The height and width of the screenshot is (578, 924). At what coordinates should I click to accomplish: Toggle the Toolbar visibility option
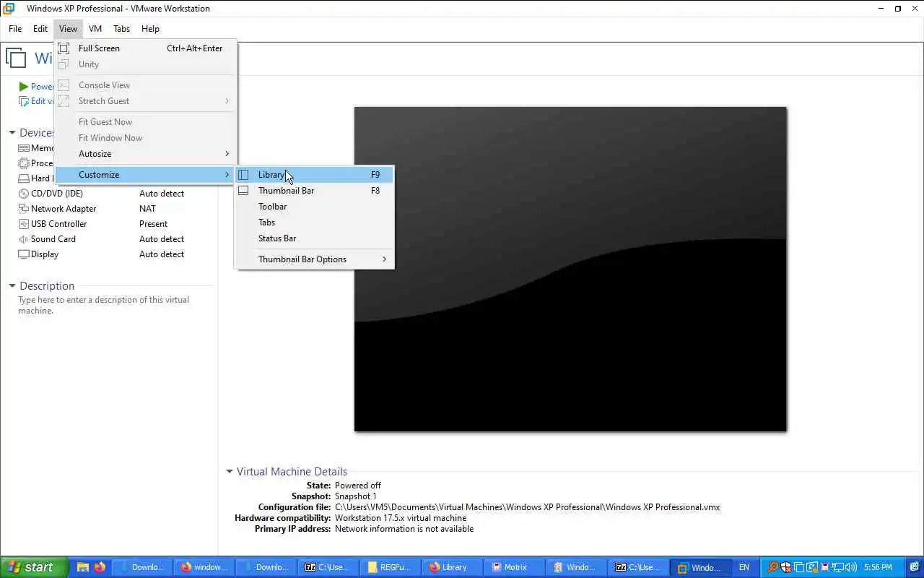(x=314, y=207)
